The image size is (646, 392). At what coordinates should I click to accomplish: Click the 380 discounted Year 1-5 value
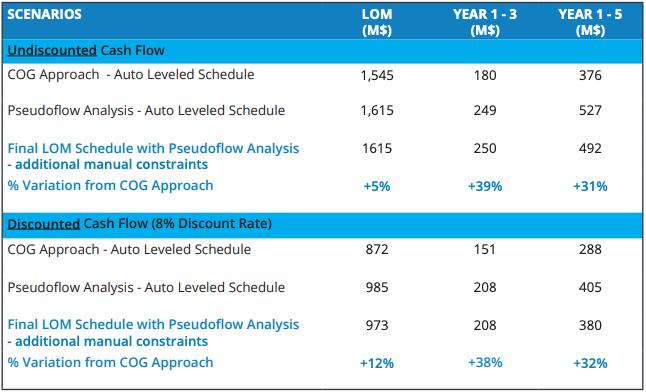[590, 325]
